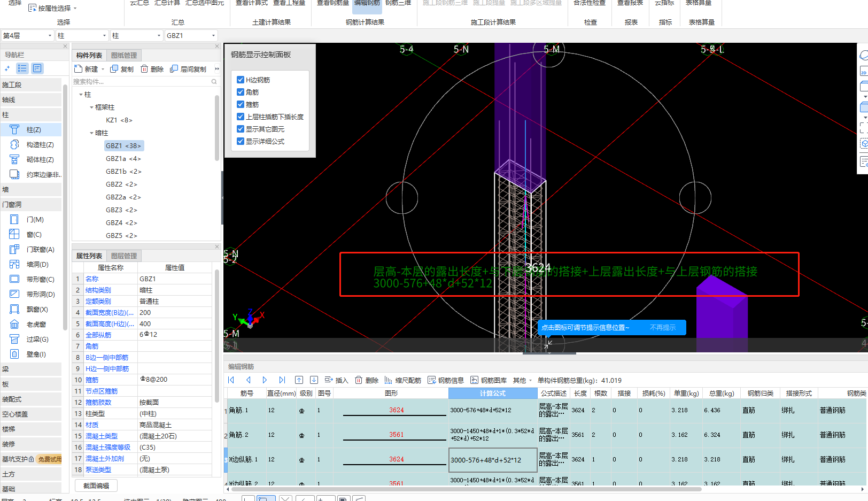
Task: Go to next rebar record
Action: tap(265, 380)
